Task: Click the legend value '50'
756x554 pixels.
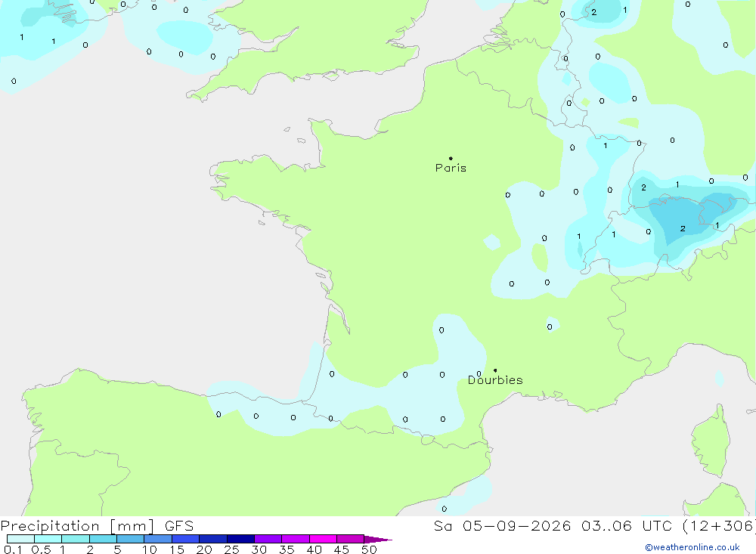Action: click(x=370, y=549)
